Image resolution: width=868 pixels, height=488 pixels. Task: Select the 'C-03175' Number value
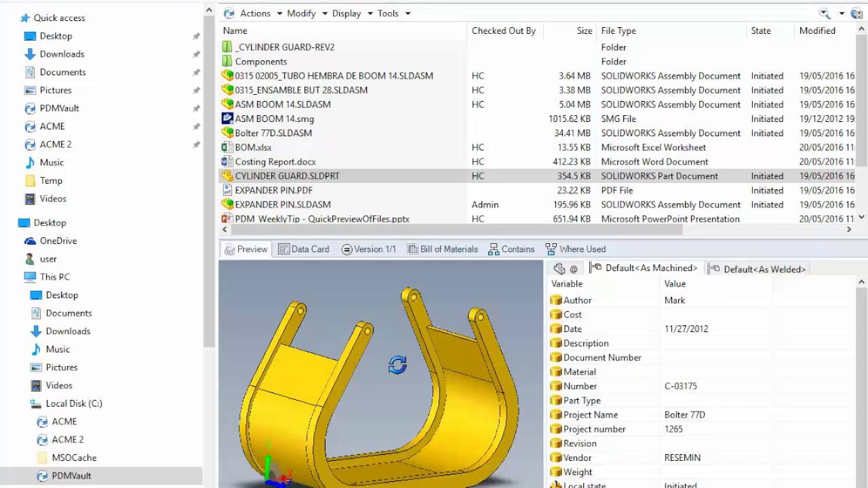pos(681,386)
